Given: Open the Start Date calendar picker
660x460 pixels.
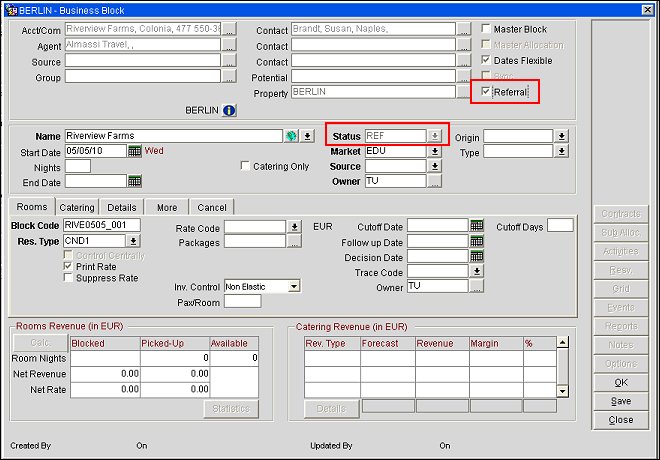Looking at the screenshot, I should [135, 151].
